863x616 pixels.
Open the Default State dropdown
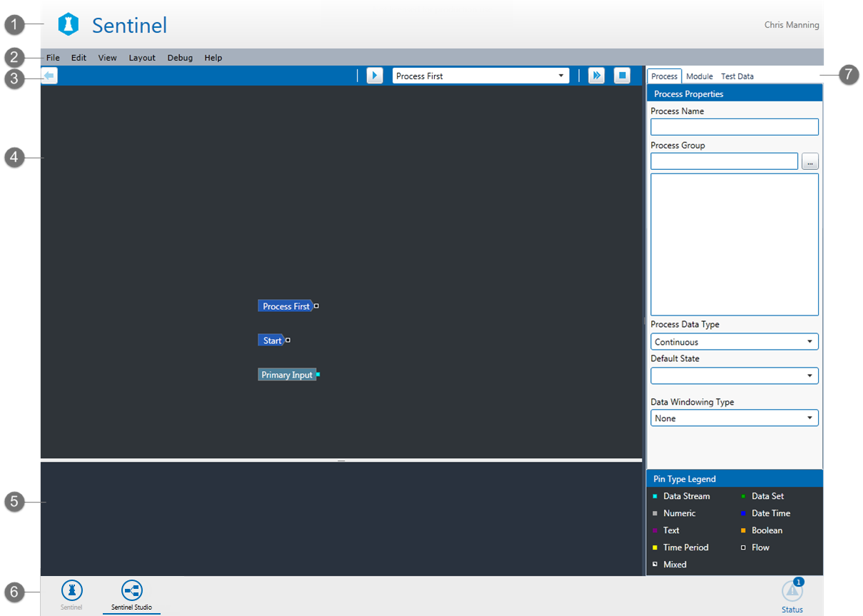[734, 375]
